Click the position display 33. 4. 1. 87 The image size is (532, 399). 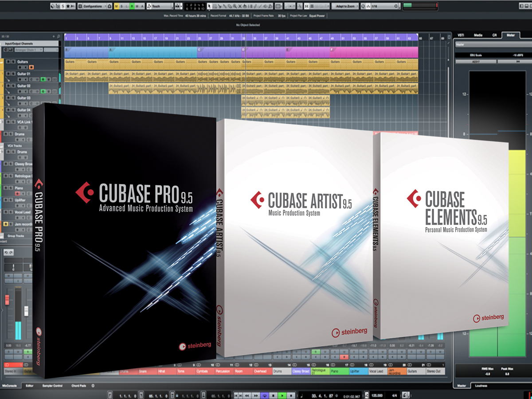point(322,396)
